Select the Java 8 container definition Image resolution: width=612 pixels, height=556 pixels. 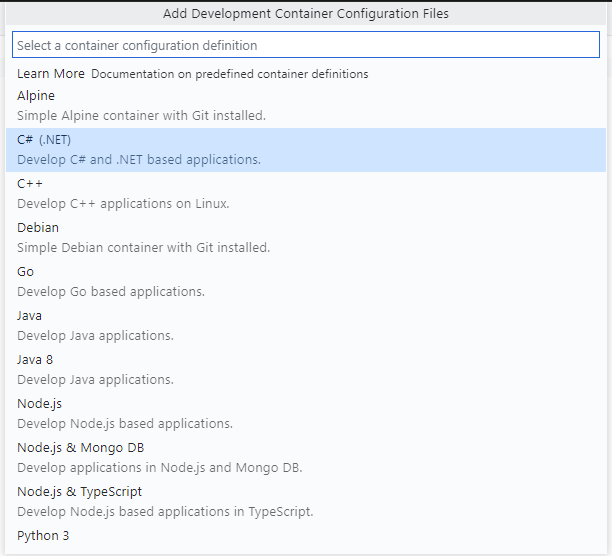306,370
